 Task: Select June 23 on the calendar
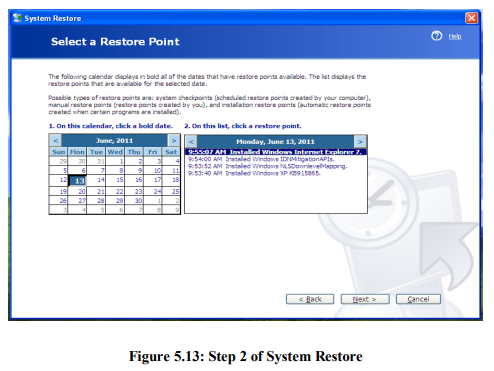pos(134,191)
